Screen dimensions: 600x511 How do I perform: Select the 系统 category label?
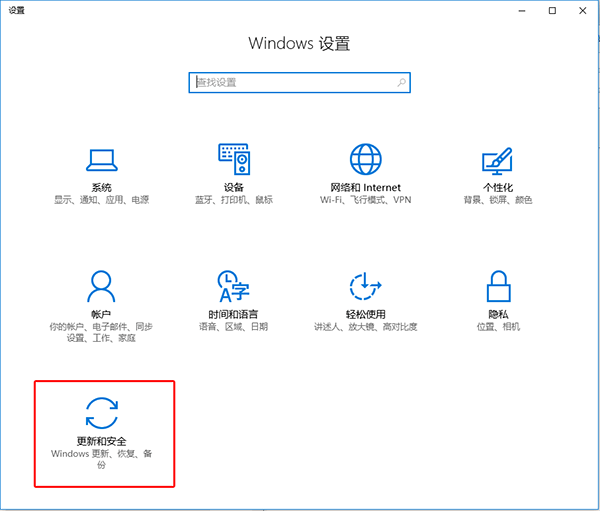[x=101, y=188]
